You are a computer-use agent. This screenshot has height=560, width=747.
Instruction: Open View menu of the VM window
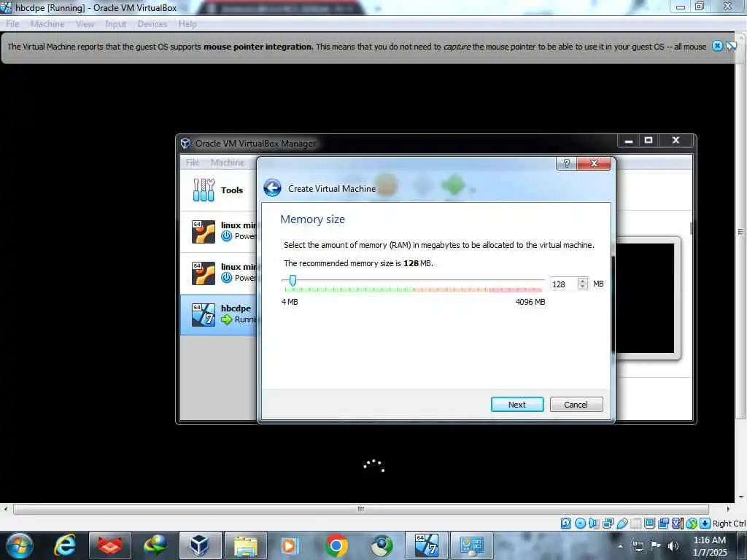(x=85, y=24)
